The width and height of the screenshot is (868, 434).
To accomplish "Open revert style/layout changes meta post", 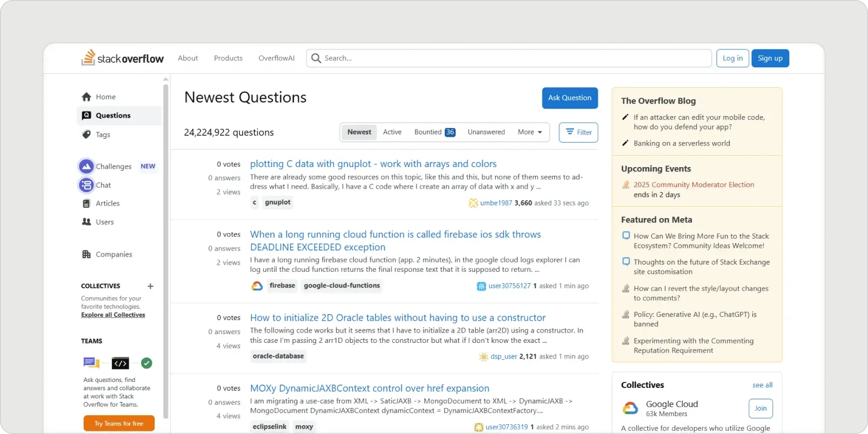I will (x=701, y=293).
